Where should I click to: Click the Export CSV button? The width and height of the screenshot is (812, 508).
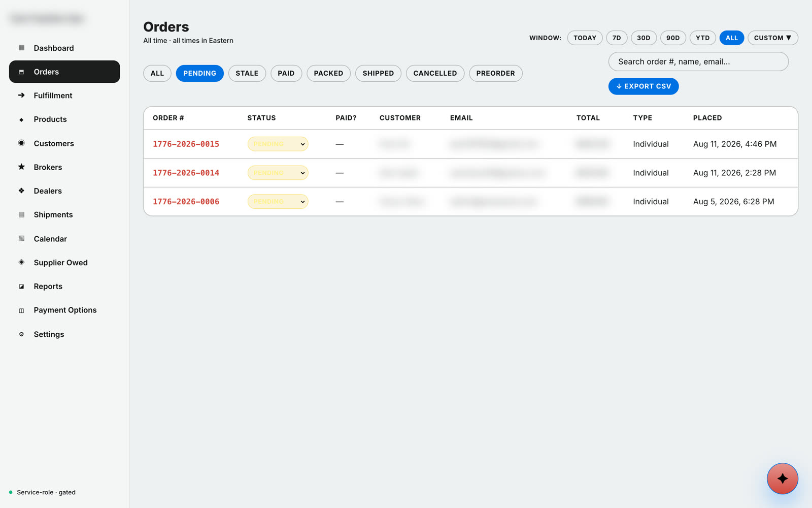[643, 86]
